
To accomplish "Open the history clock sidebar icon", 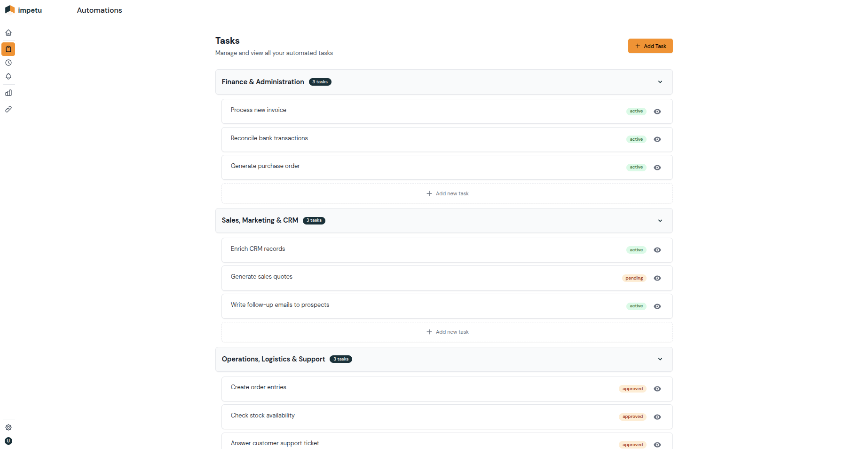I will pos(8,63).
